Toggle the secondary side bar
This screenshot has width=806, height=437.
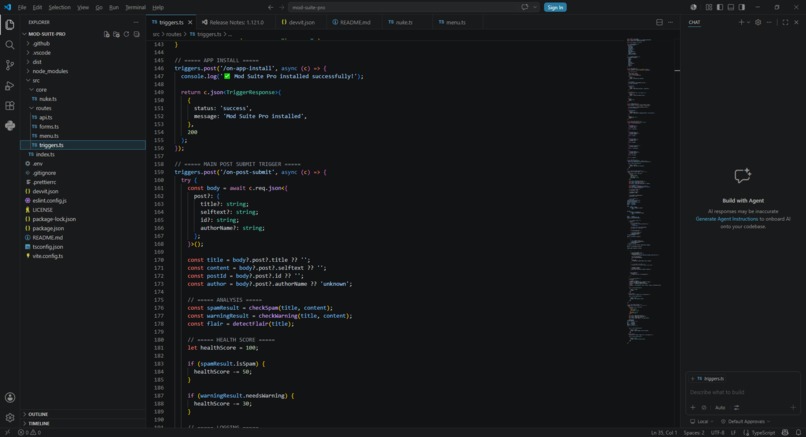pyautogui.click(x=741, y=7)
